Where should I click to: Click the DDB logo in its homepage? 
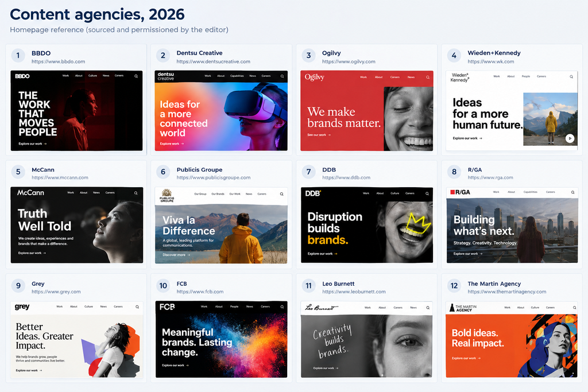[x=313, y=193]
